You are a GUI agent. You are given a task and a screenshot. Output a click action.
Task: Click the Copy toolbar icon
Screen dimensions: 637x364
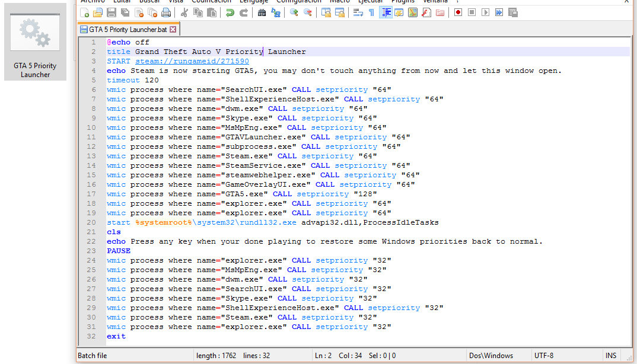[198, 12]
